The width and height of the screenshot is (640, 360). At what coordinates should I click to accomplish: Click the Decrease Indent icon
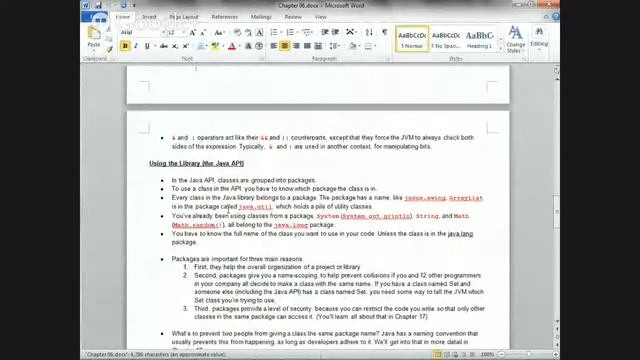click(x=324, y=32)
